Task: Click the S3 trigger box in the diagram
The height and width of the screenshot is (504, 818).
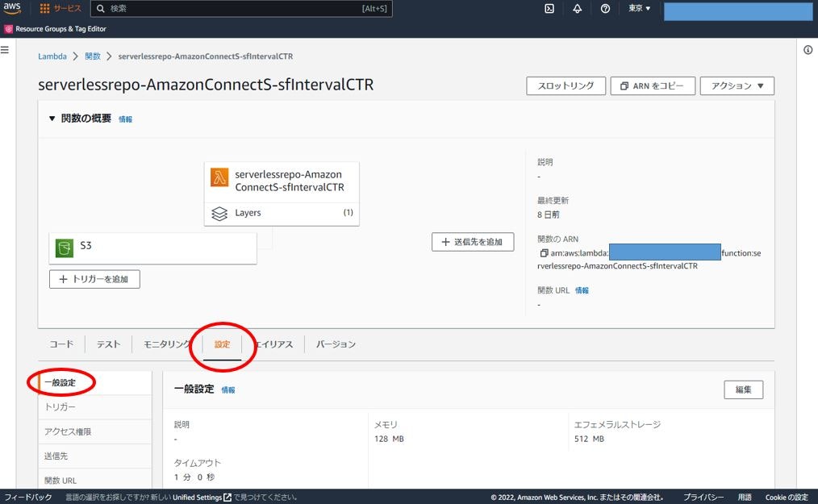Action: pyautogui.click(x=152, y=248)
